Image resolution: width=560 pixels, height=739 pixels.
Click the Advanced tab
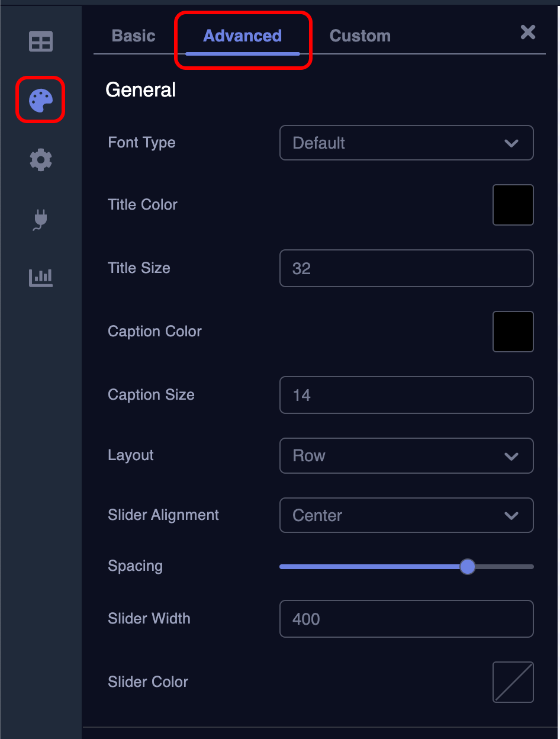coord(242,36)
